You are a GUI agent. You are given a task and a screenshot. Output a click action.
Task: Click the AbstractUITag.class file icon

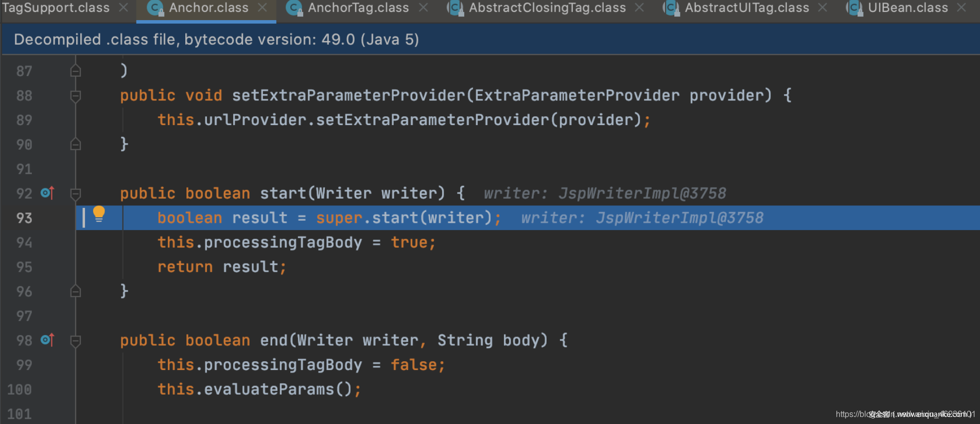coord(671,8)
